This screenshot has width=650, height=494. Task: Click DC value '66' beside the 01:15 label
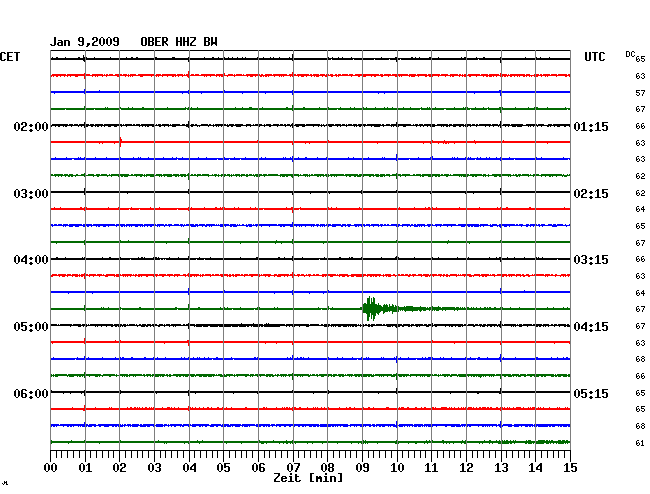point(640,126)
